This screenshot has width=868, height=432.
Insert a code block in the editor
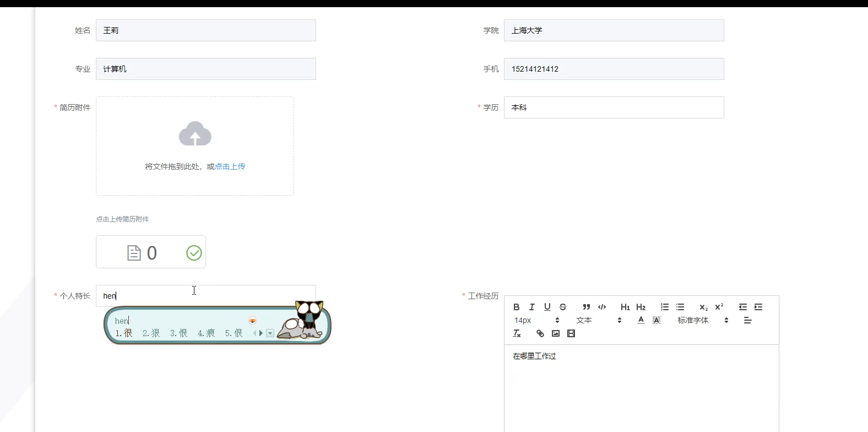pos(602,307)
